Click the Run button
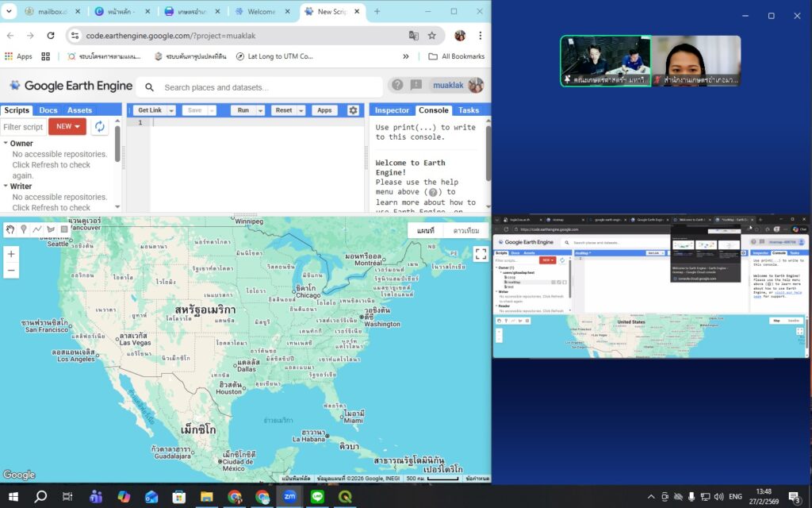This screenshot has width=812, height=508. click(243, 110)
